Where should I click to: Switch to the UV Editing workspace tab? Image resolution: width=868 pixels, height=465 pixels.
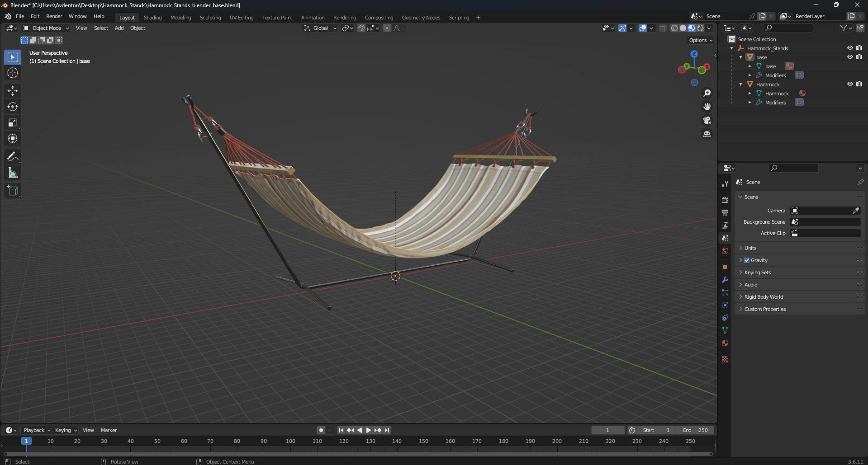[x=242, y=18]
